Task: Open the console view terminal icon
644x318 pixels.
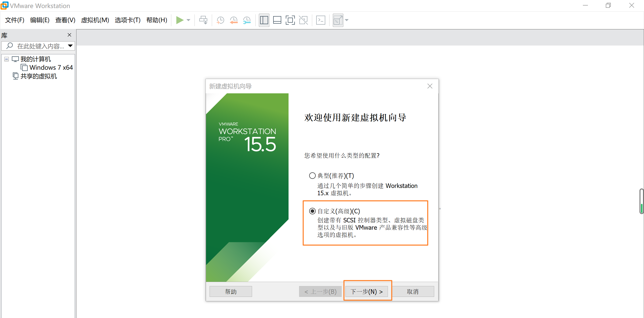Action: [320, 20]
